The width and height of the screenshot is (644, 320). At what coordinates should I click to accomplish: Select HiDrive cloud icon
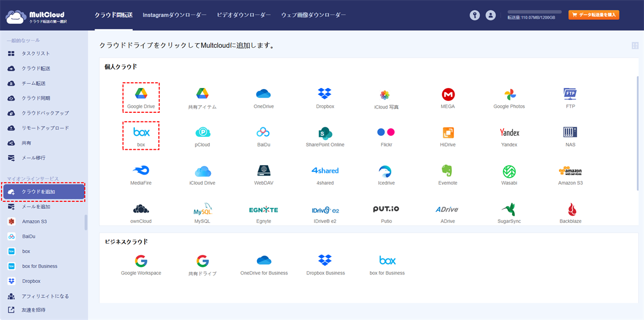[448, 136]
